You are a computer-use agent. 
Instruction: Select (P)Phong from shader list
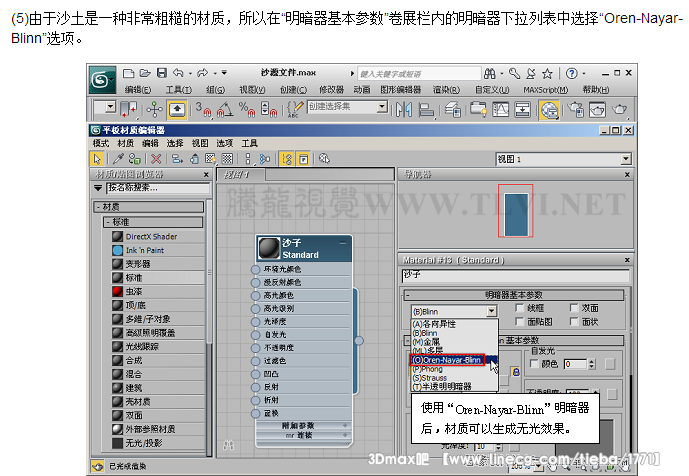point(455,369)
